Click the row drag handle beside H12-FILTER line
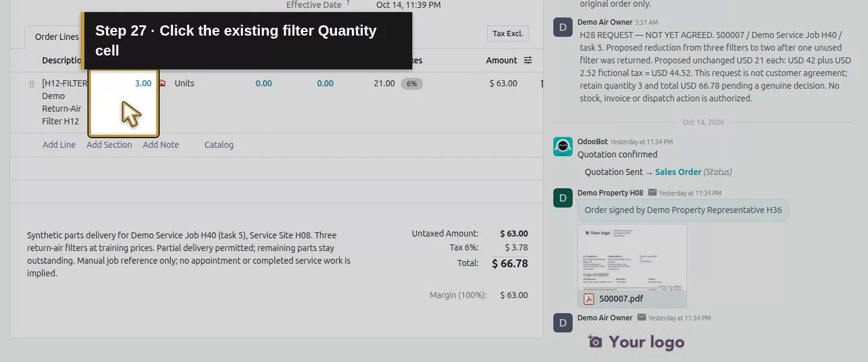 (32, 84)
